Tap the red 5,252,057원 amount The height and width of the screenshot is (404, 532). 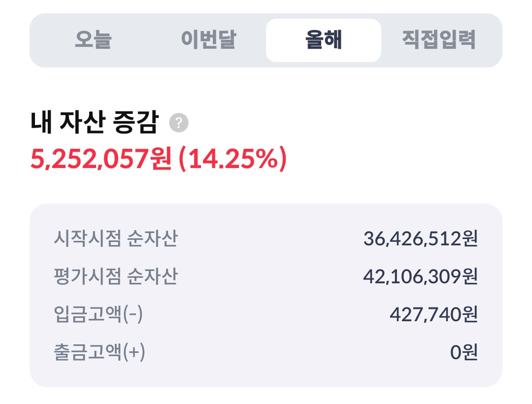tap(101, 160)
